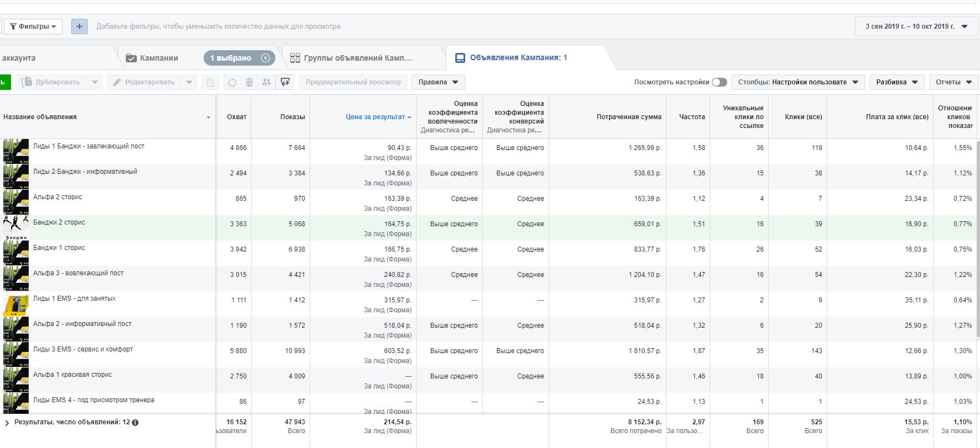Click the Потраченная сумма column header
Image resolution: width=980 pixels, height=448 pixels.
click(x=629, y=117)
